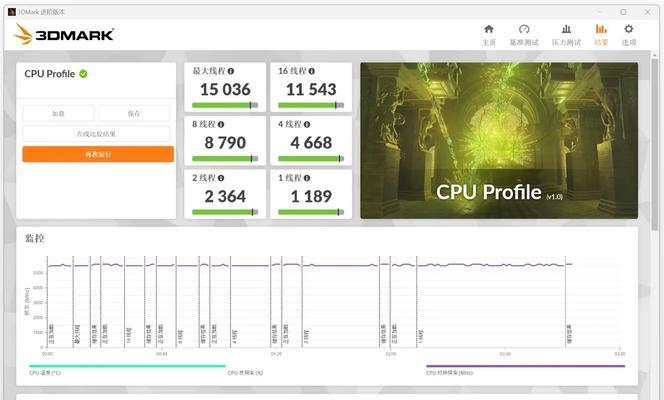Click the 02:00 time label on chart

click(390, 354)
